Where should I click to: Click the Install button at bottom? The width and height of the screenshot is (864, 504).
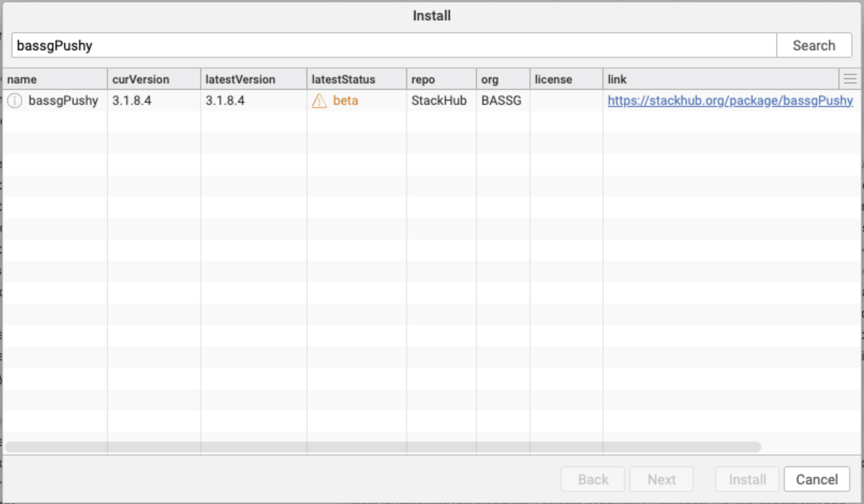point(747,479)
